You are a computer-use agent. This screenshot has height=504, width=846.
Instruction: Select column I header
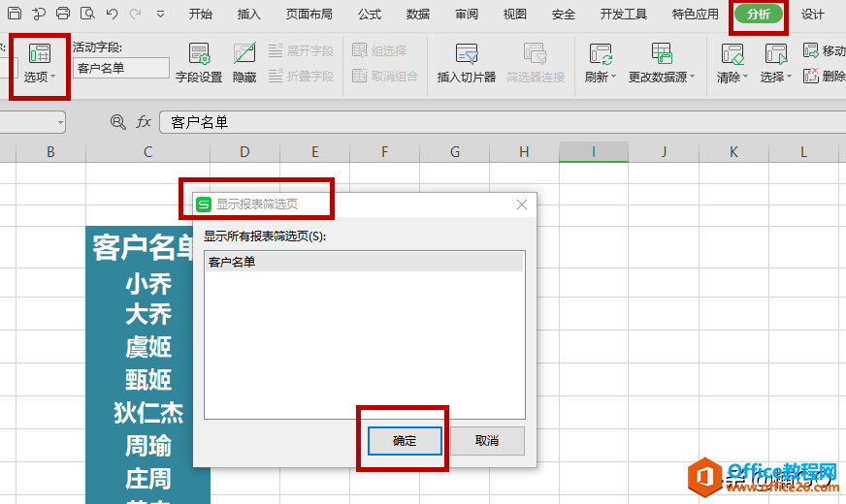pyautogui.click(x=594, y=152)
